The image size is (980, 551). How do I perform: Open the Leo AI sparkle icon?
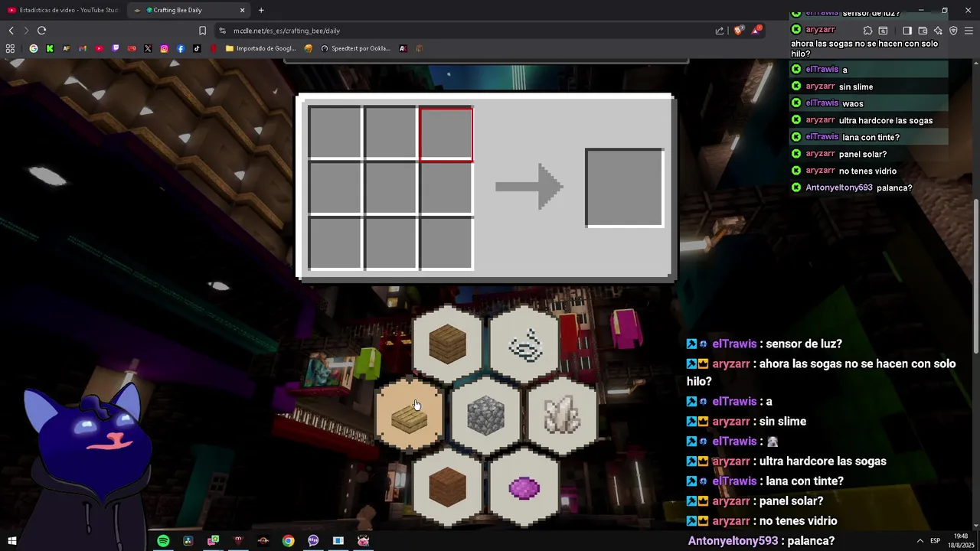click(x=938, y=31)
